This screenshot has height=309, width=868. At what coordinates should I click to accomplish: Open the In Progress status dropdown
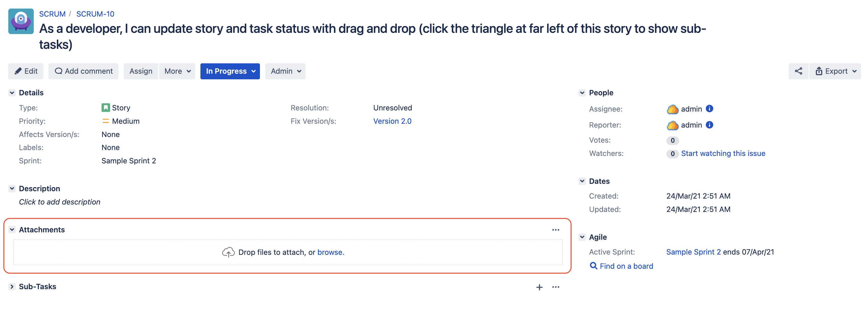[230, 71]
